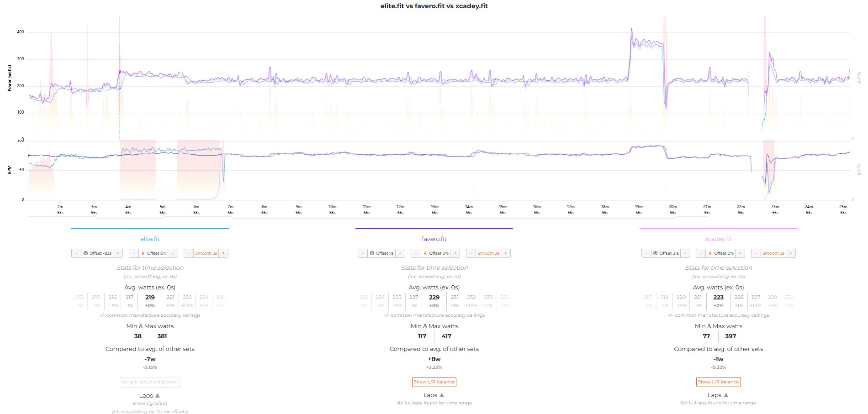Click favero.fit power Offset 0% value
This screenshot has height=414, width=868.
(x=435, y=253)
